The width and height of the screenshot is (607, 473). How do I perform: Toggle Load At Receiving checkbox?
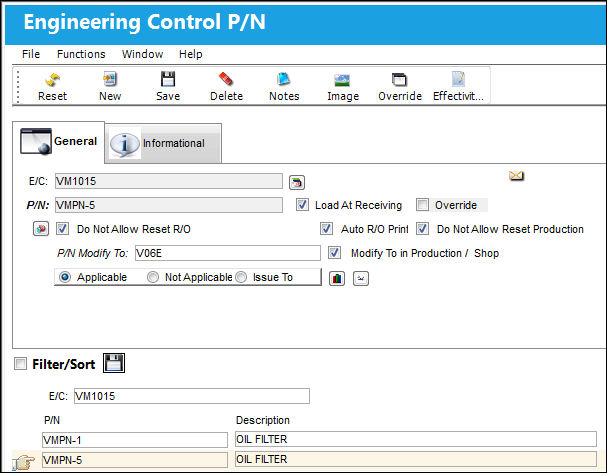pyautogui.click(x=302, y=205)
